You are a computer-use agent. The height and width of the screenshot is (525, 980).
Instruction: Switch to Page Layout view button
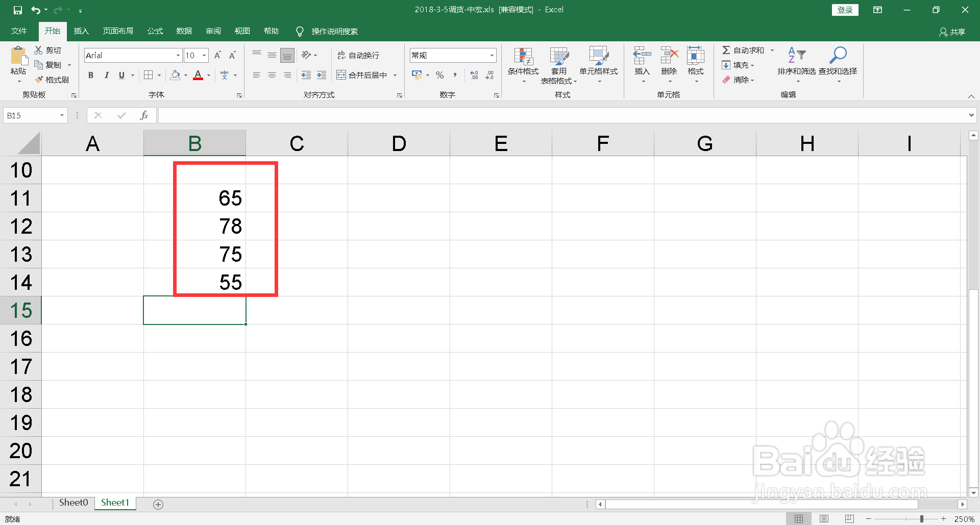(x=824, y=519)
